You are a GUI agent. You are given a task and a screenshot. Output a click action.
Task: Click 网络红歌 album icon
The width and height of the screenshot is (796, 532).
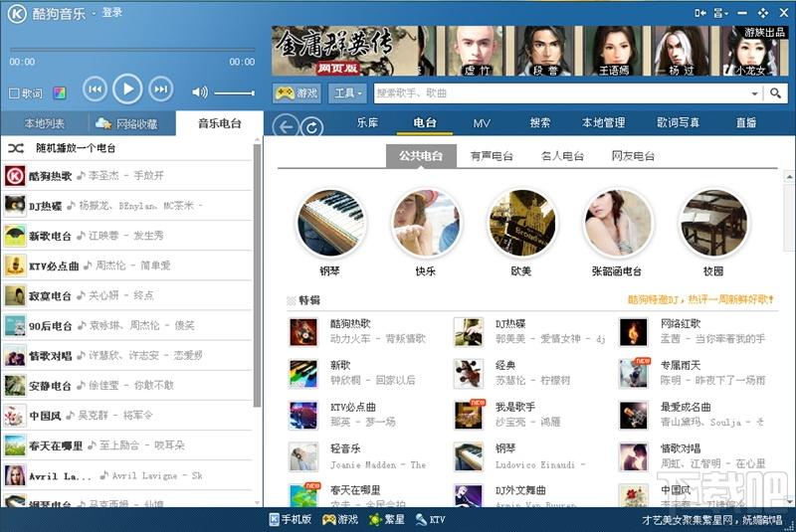[x=634, y=332]
